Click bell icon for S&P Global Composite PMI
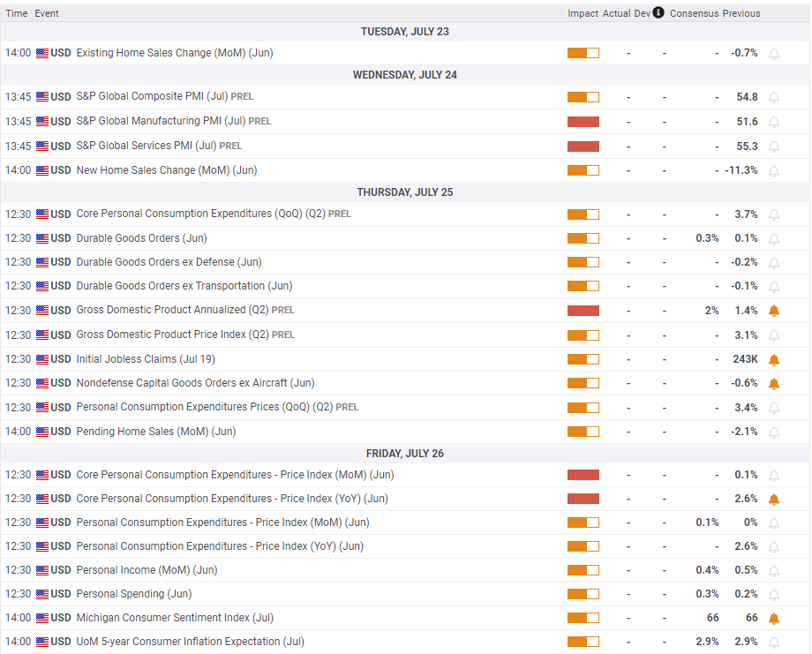The height and width of the screenshot is (654, 812). (774, 97)
